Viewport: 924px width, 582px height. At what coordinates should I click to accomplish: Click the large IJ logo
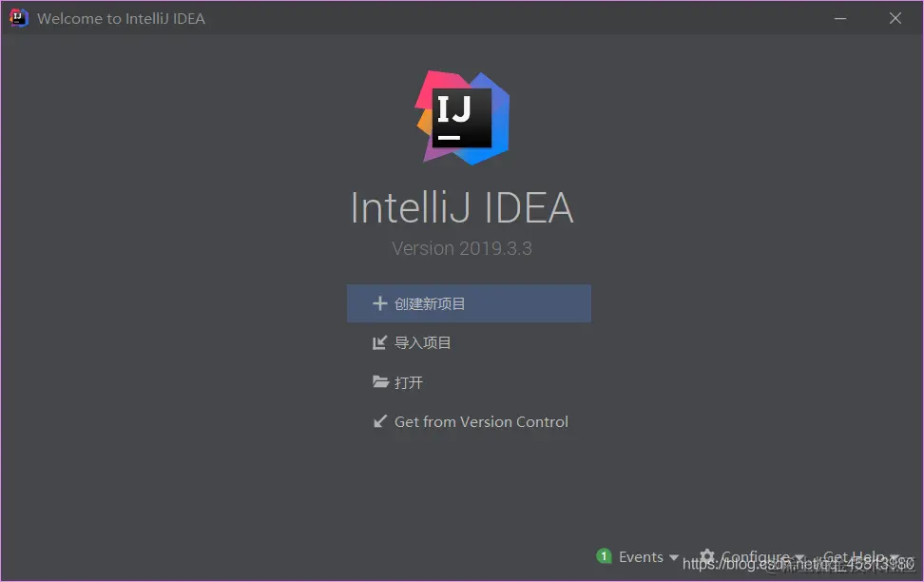pyautogui.click(x=462, y=118)
